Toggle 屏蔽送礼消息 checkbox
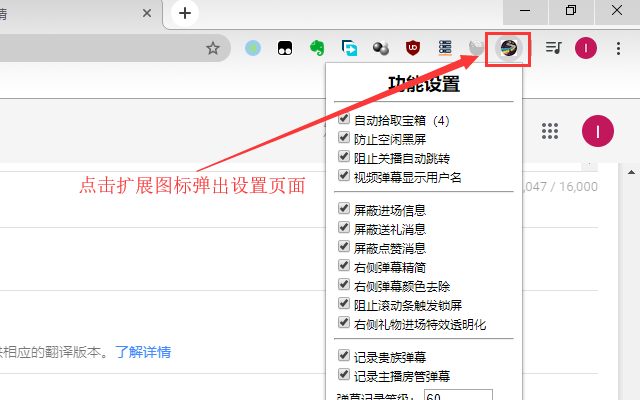 tap(344, 227)
